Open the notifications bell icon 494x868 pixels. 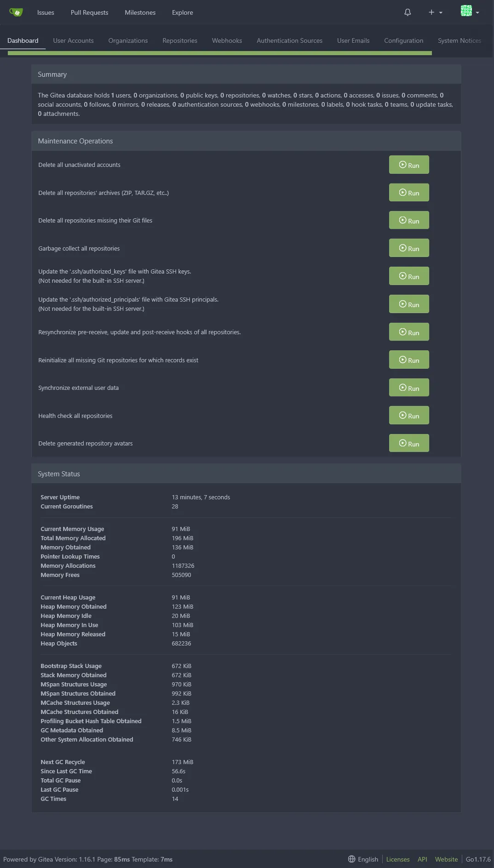[x=407, y=12]
